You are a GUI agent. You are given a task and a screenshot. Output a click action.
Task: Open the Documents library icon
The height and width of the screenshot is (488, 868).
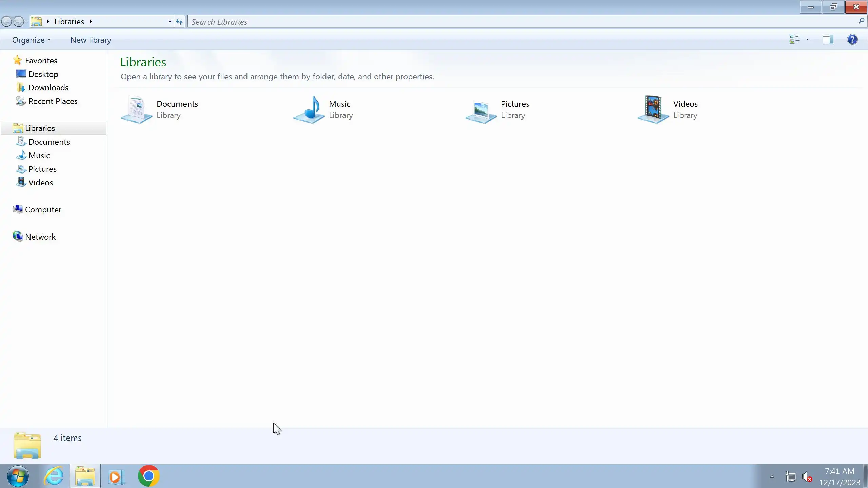click(137, 109)
